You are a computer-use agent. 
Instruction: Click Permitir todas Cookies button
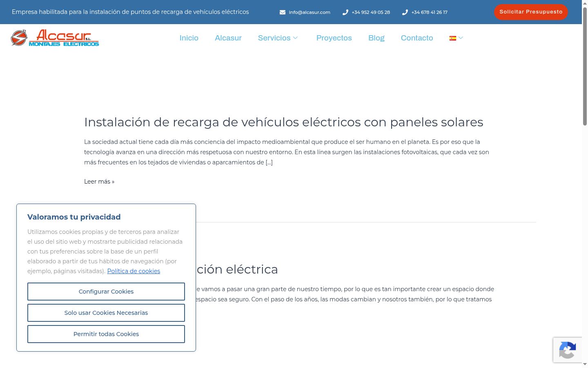(x=106, y=334)
